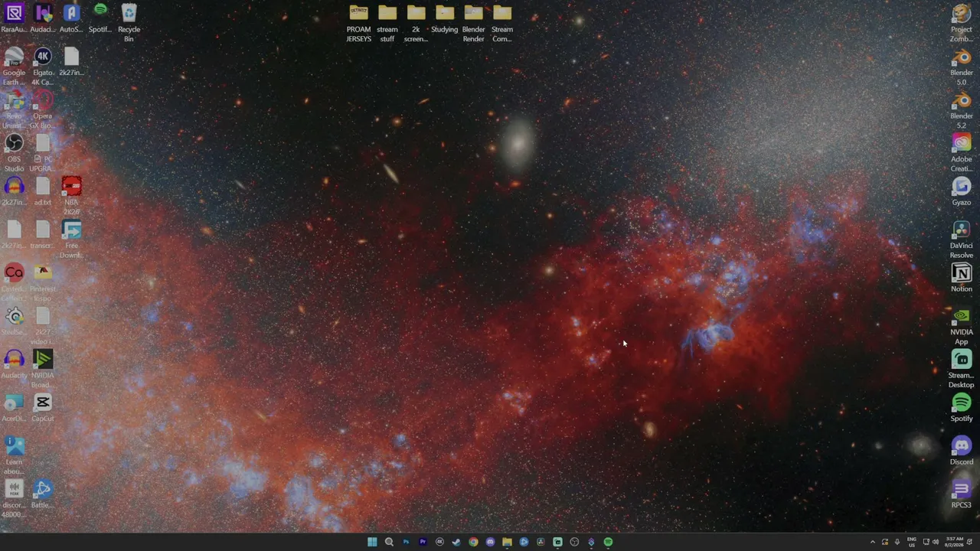Select the discor... 48000 audio file
Image resolution: width=980 pixels, height=551 pixels.
pos(14,499)
